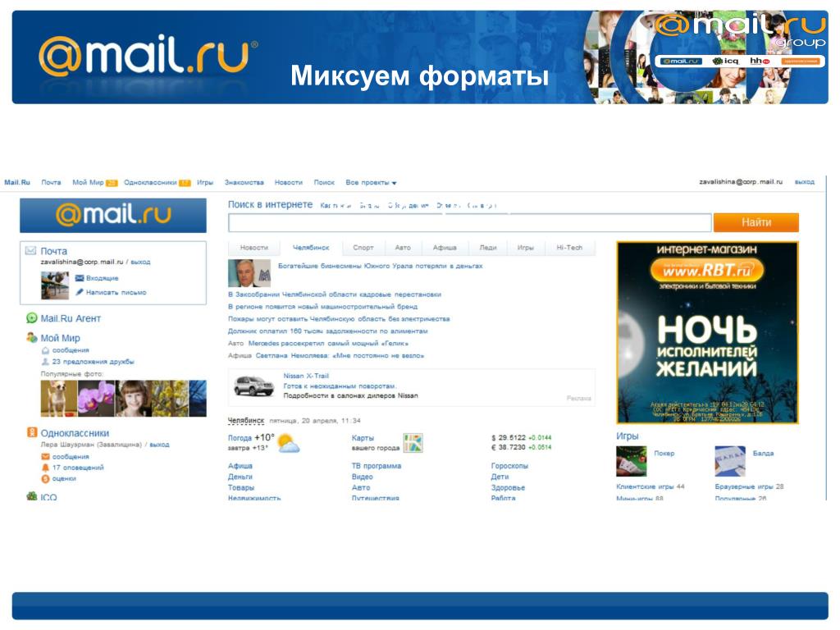Click the @mail.ru logo in sidebar
Screen dimensions: 840x630
113,216
